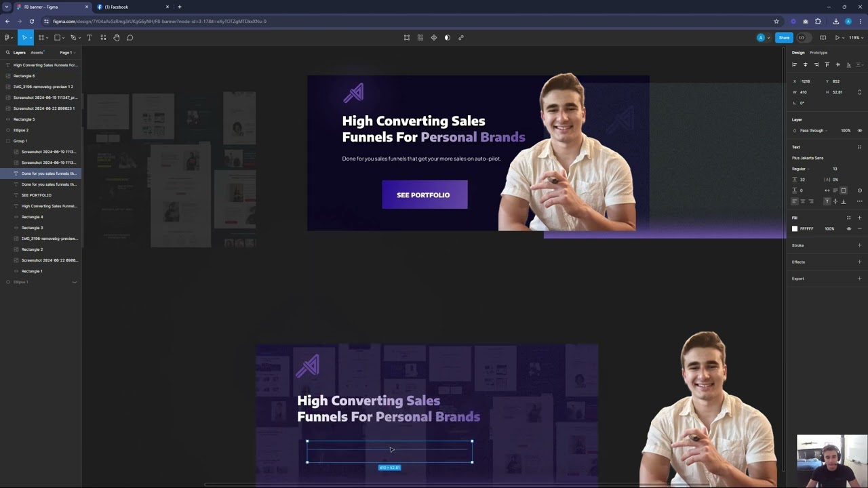Select the FB banner – Figma browser tab
Screen dimensions: 868x488
tap(52, 7)
